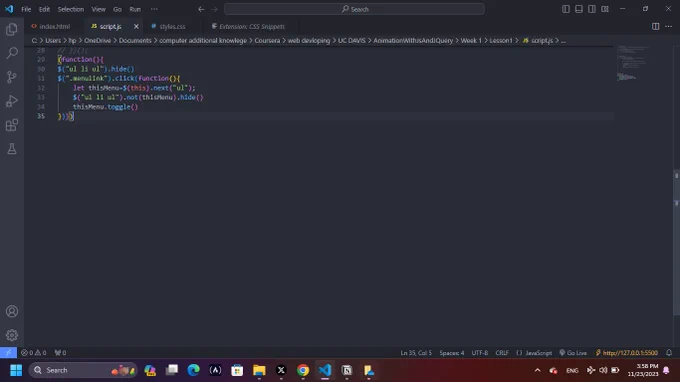Show hidden system tray icons
680x382 pixels.
tap(537, 370)
